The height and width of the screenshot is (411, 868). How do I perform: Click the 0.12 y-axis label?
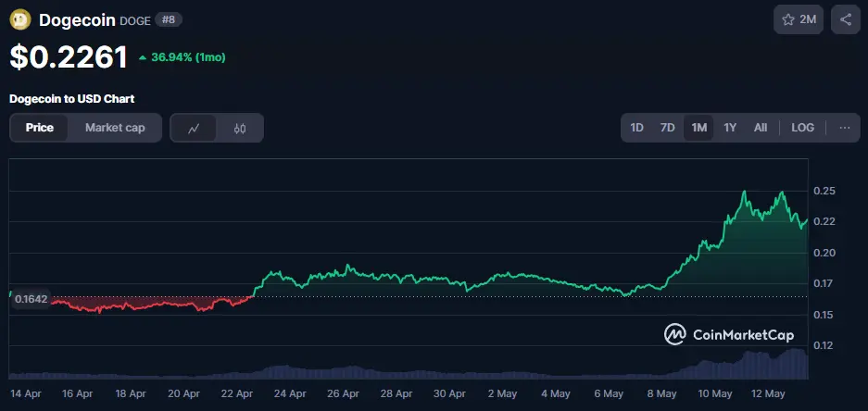coord(824,345)
